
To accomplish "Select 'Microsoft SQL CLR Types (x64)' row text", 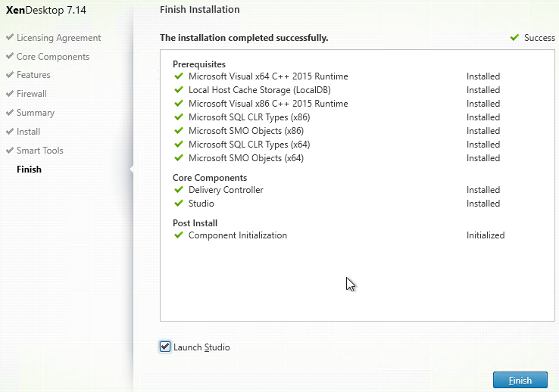I will [x=249, y=145].
